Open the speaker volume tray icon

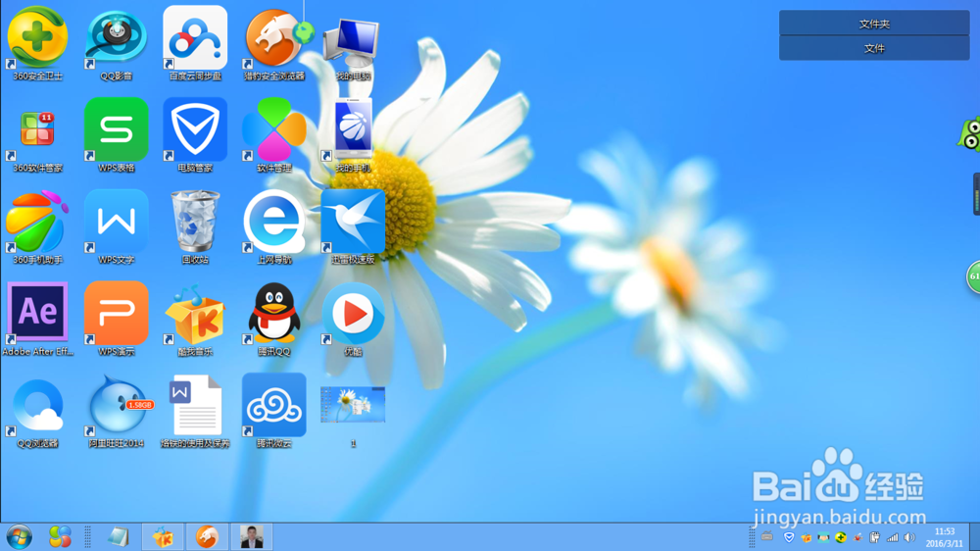tap(909, 537)
